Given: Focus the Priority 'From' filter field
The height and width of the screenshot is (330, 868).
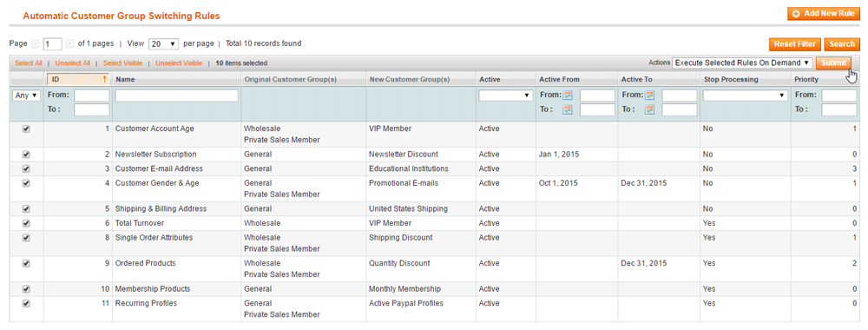Looking at the screenshot, I should [x=839, y=96].
